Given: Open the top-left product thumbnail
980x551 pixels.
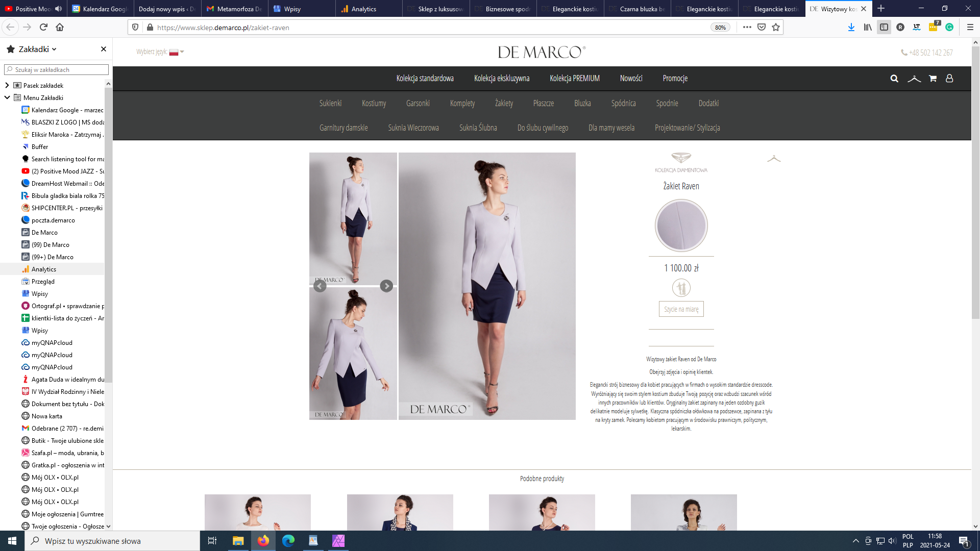Looking at the screenshot, I should 353,219.
